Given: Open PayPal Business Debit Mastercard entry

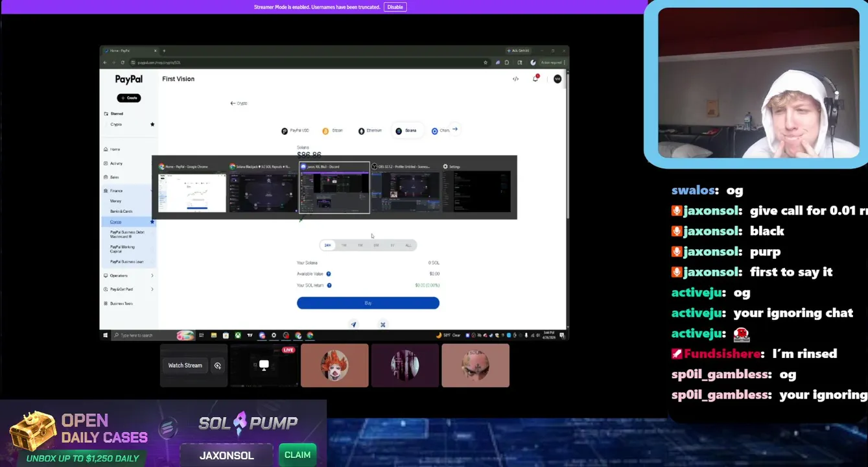Looking at the screenshot, I should [x=127, y=234].
